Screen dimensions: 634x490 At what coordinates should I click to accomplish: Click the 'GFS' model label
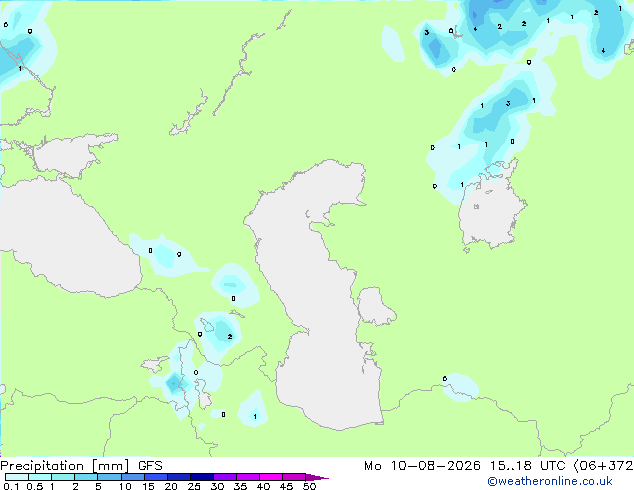(x=150, y=466)
